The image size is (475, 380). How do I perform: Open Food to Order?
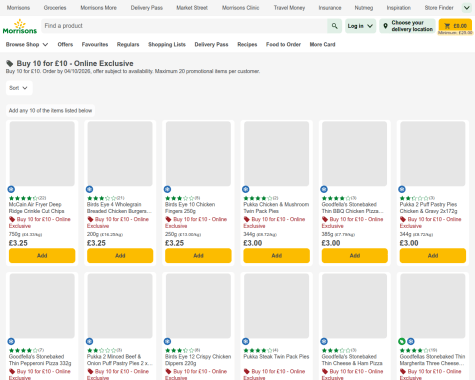point(283,44)
